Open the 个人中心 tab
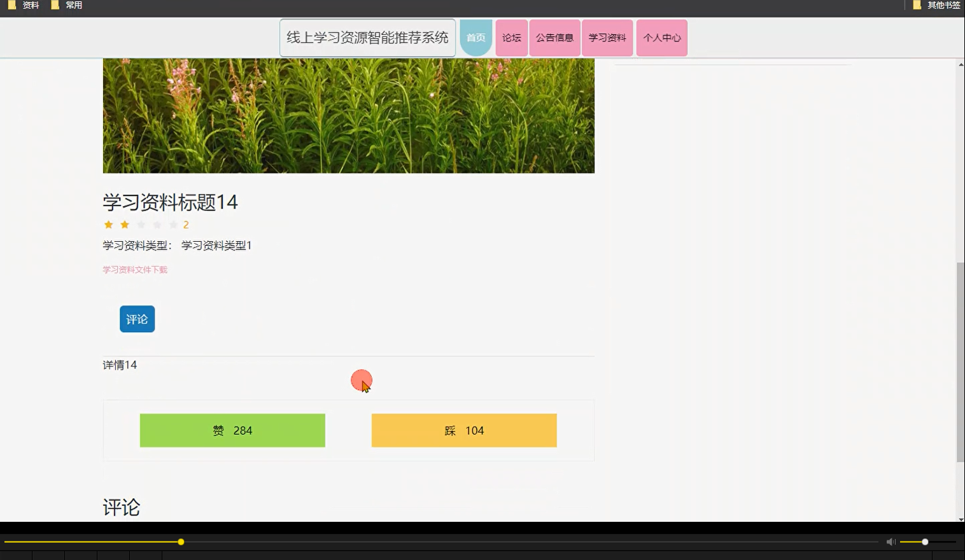965x560 pixels. coord(662,38)
